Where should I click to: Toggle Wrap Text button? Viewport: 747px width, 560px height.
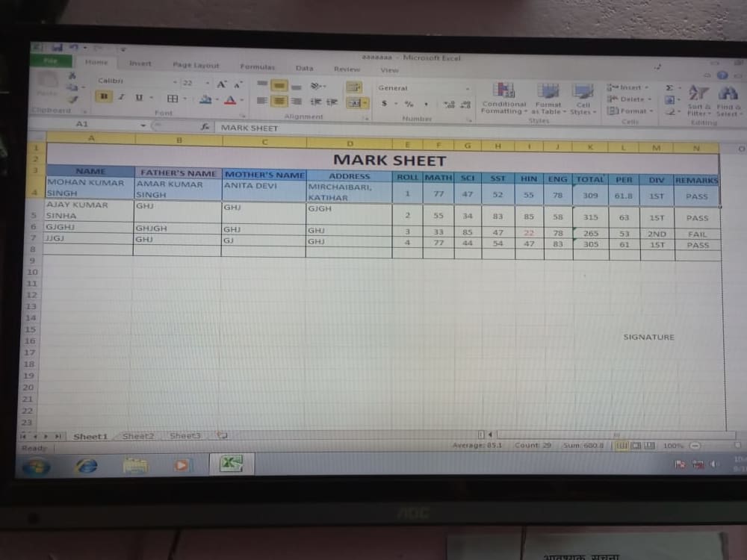[354, 87]
